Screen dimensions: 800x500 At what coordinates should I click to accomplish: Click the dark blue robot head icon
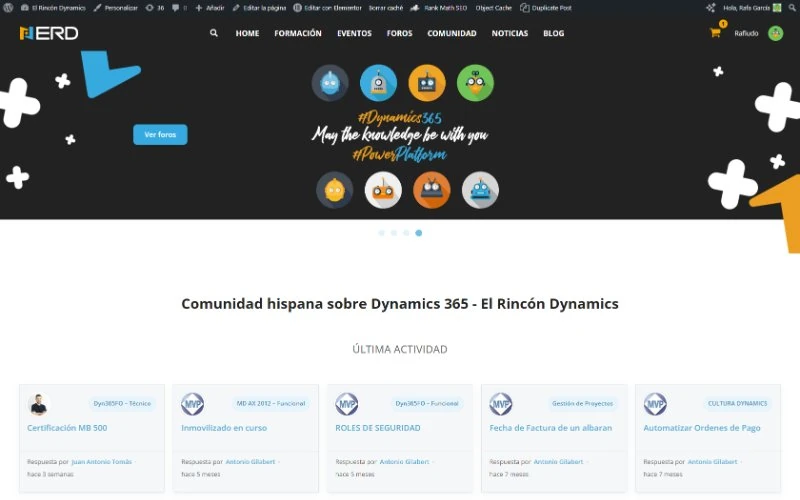[x=330, y=83]
